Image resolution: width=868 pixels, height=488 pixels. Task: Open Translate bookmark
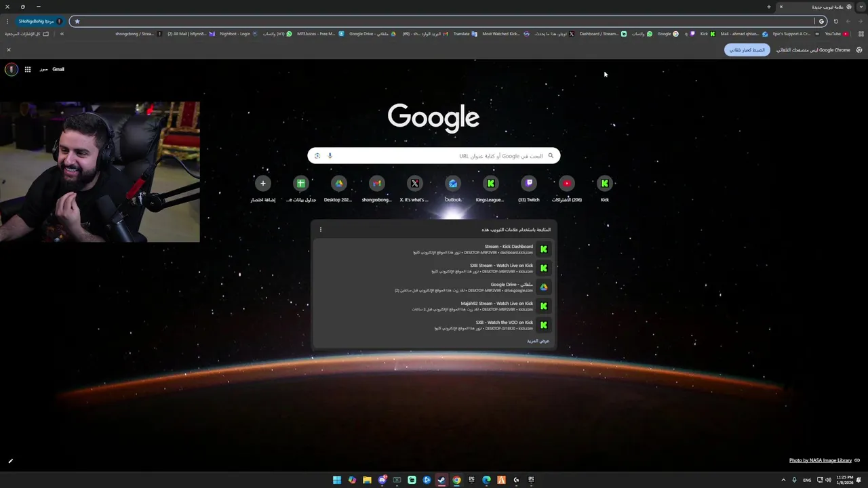[x=465, y=34]
